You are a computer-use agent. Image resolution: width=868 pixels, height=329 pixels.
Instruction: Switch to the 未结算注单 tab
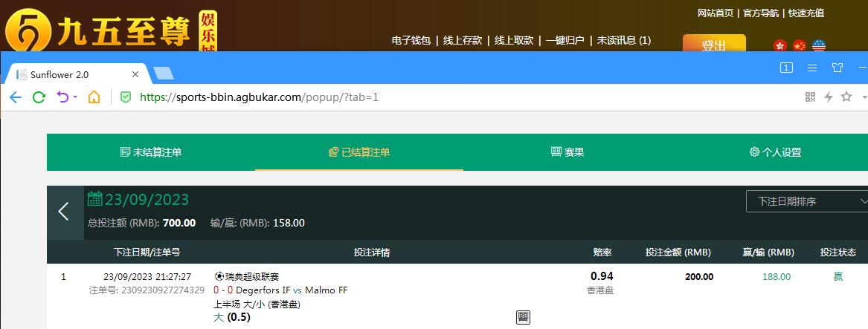[x=150, y=152]
